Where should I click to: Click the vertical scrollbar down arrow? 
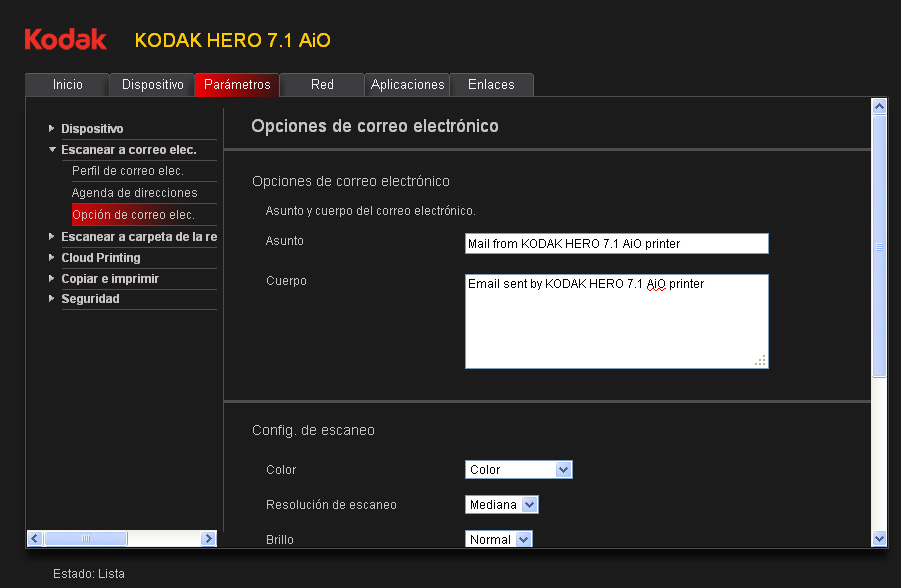click(x=879, y=539)
